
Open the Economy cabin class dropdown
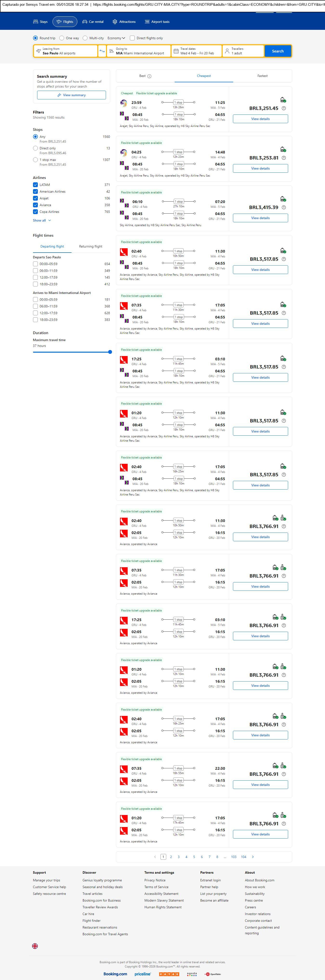116,38
